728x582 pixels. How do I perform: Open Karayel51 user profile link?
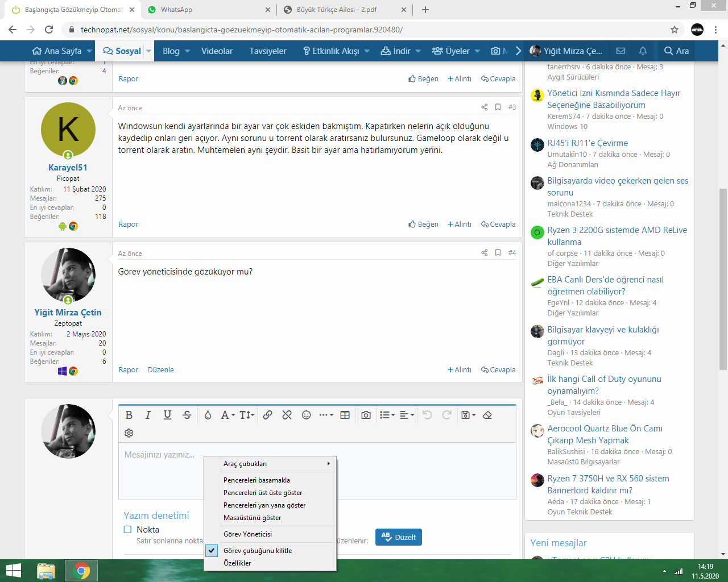68,168
